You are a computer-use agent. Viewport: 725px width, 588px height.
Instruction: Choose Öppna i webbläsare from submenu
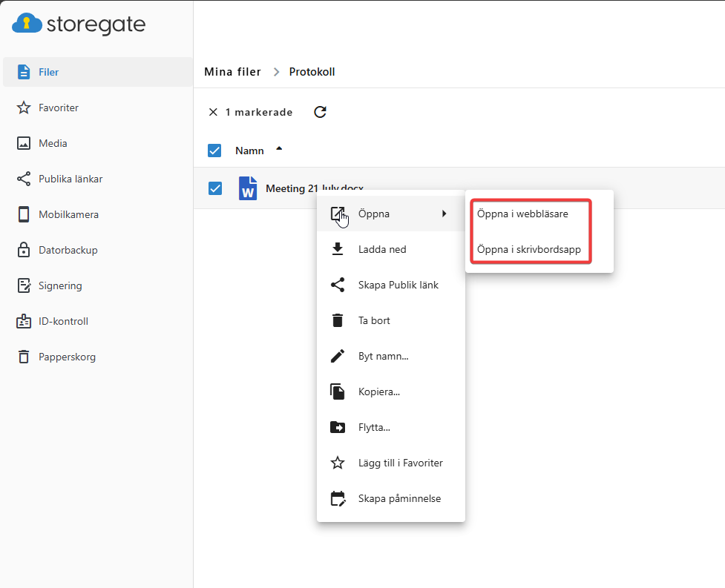tap(522, 214)
